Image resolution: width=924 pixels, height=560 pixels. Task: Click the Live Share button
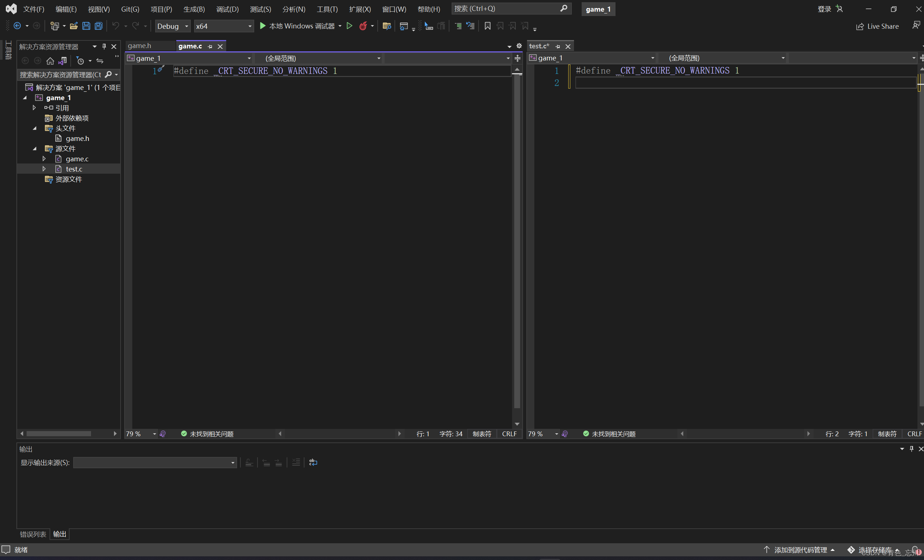(877, 26)
